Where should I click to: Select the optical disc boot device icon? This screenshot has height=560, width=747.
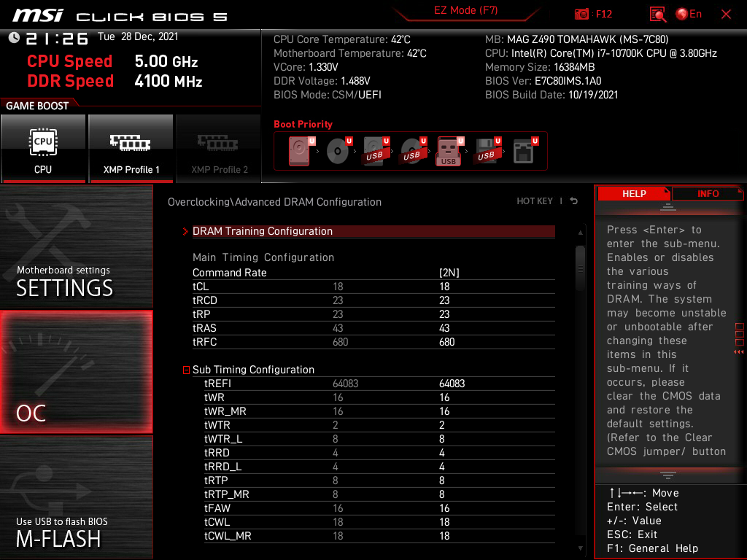point(338,151)
